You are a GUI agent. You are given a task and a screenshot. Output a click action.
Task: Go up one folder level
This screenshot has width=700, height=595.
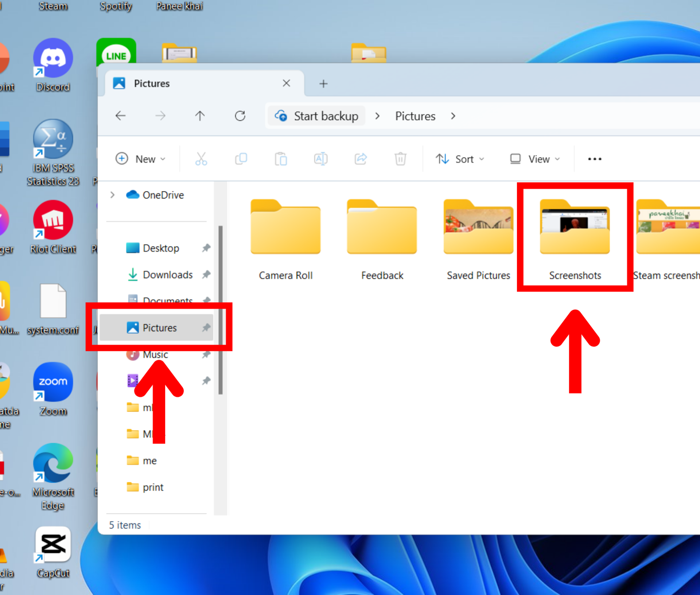pos(200,116)
